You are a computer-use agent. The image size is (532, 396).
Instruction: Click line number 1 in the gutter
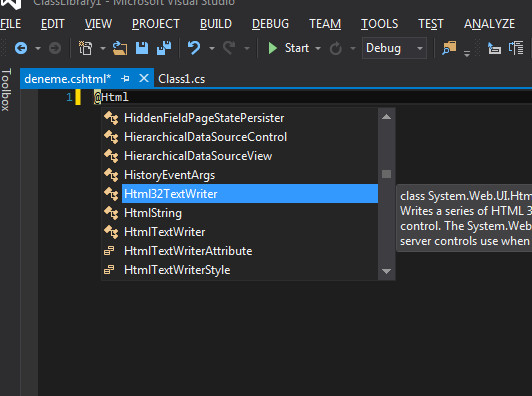pos(69,97)
